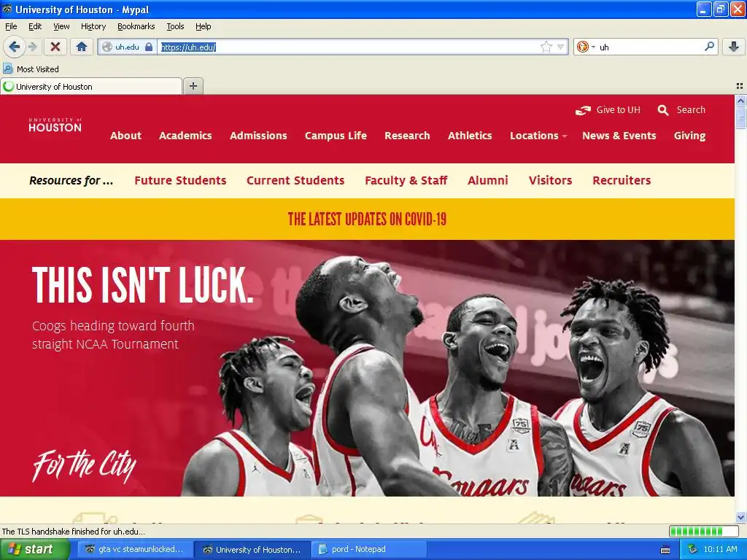Click the forward navigation arrow
747x560 pixels.
click(32, 47)
